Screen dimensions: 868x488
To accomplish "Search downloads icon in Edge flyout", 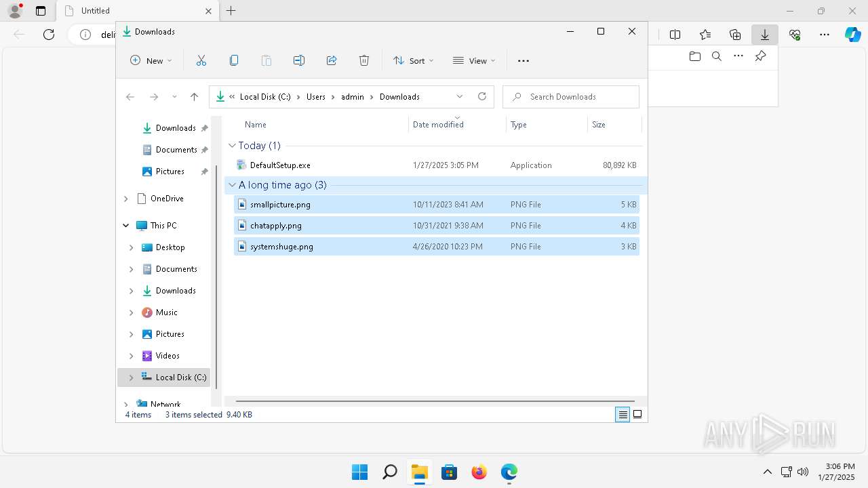I will click(x=717, y=56).
